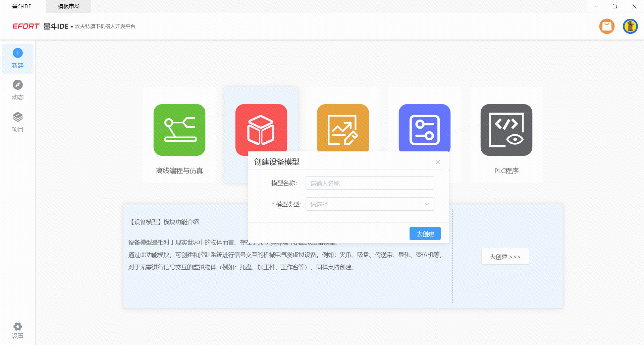Select the gray PLC program icon

pos(506,130)
